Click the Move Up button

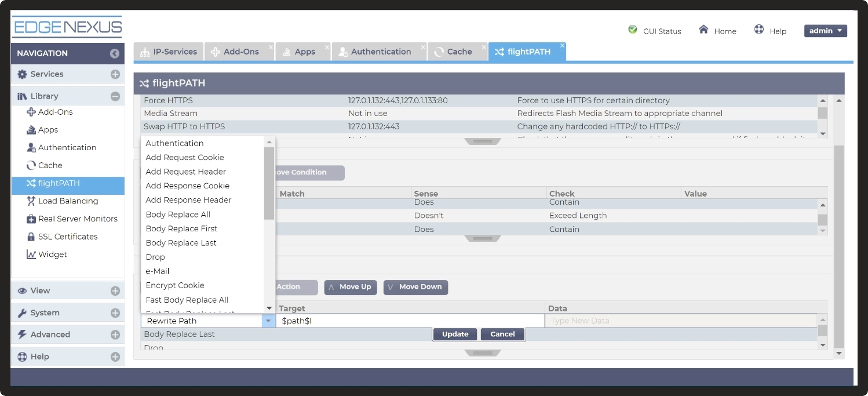click(x=351, y=287)
